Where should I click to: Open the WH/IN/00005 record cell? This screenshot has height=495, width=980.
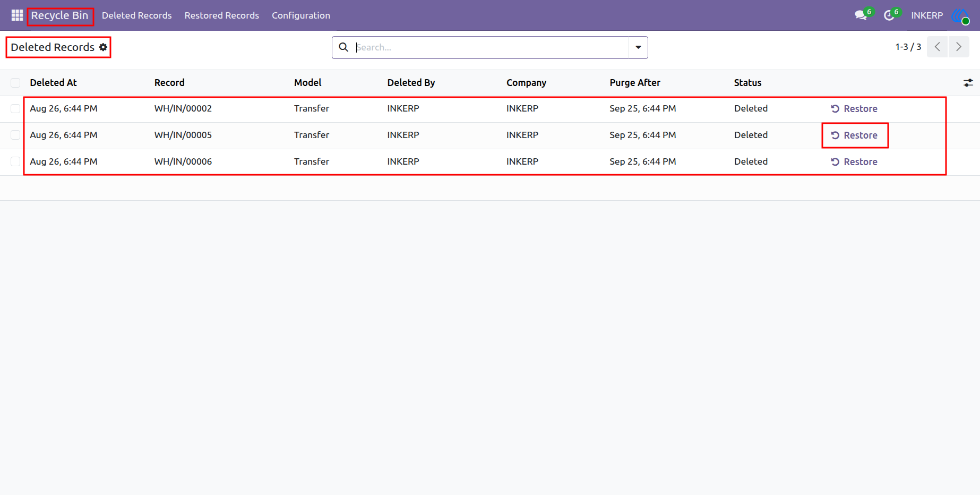[x=183, y=135]
